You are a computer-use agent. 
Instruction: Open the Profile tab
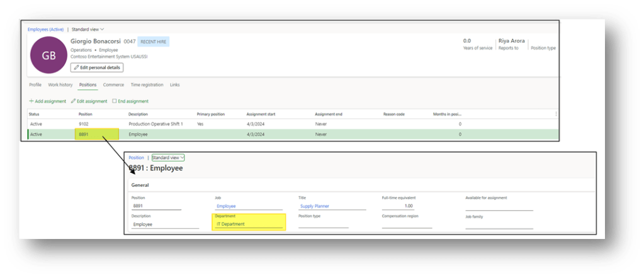[35, 84]
